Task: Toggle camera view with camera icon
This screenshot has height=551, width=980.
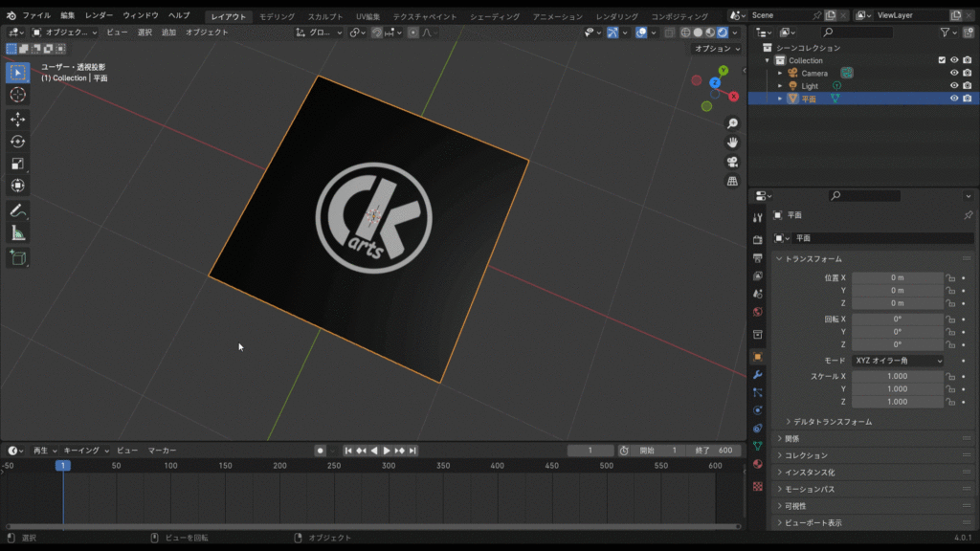Action: [x=732, y=162]
